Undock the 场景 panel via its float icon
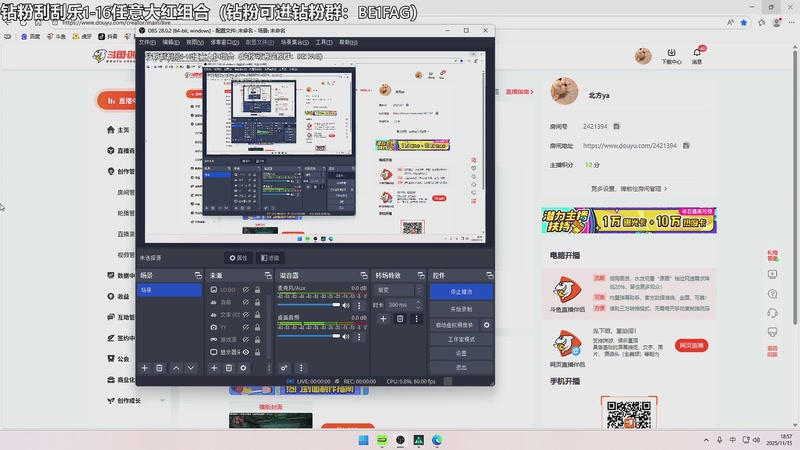The width and height of the screenshot is (800, 450). 198,275
